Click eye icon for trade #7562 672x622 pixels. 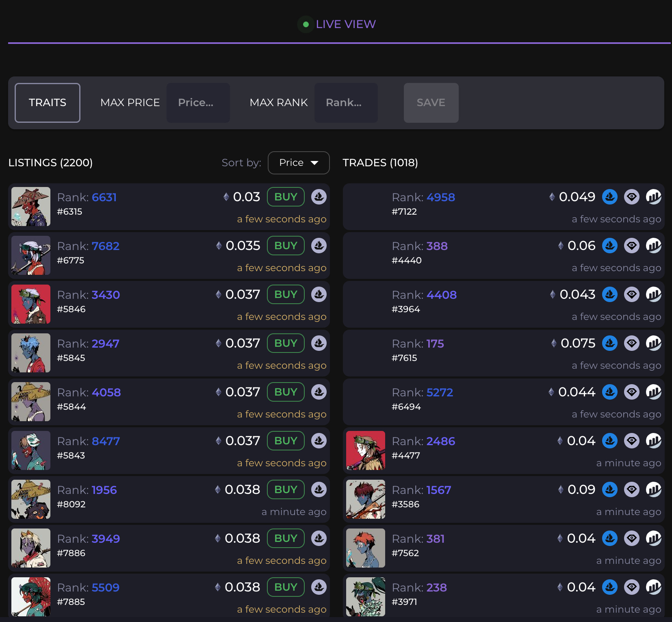pyautogui.click(x=632, y=538)
